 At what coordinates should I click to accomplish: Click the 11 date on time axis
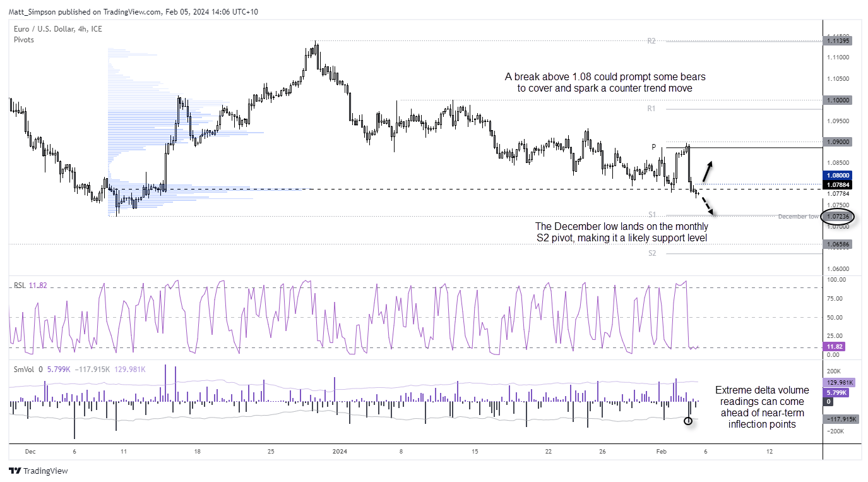pos(124,452)
